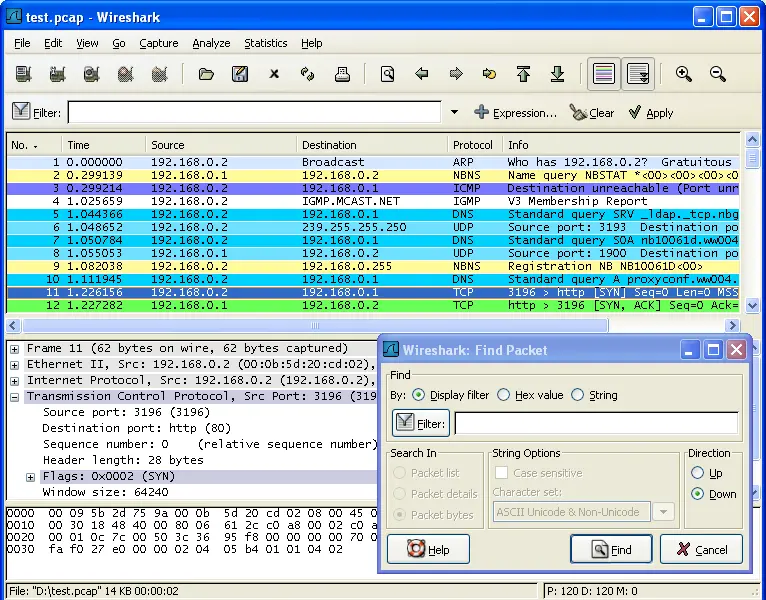Expand the Ethernet II tree node
The image size is (766, 600).
(15, 365)
